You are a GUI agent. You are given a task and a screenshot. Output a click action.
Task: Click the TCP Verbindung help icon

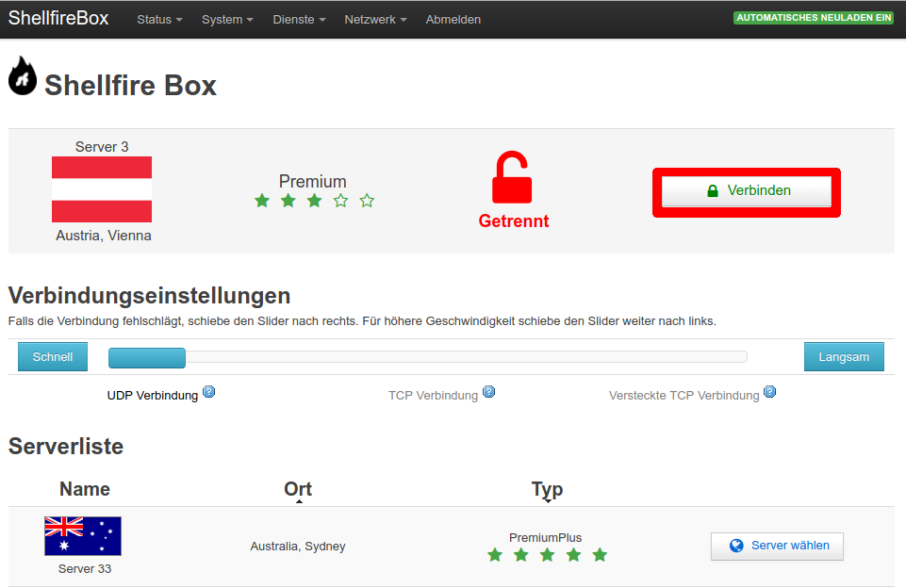coord(488,392)
